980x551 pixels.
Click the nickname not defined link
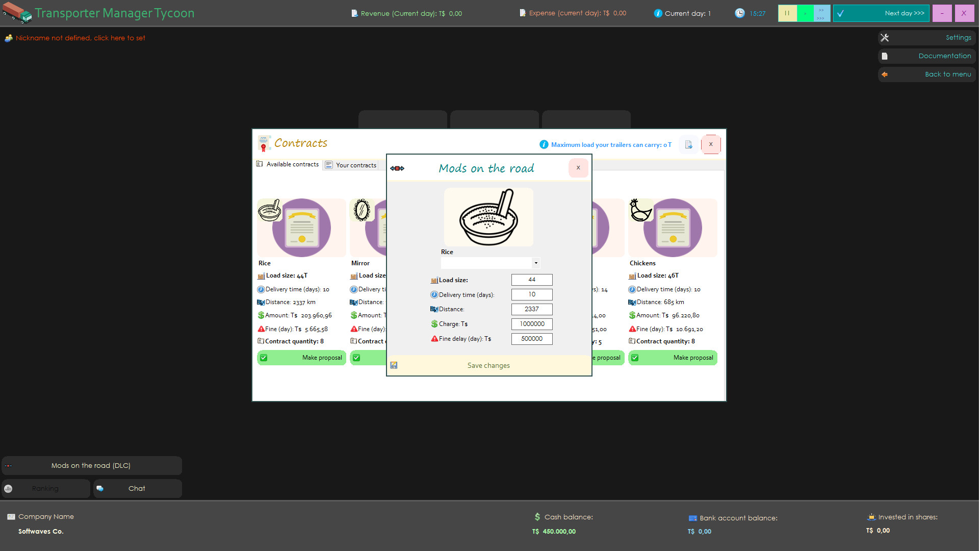pos(80,38)
